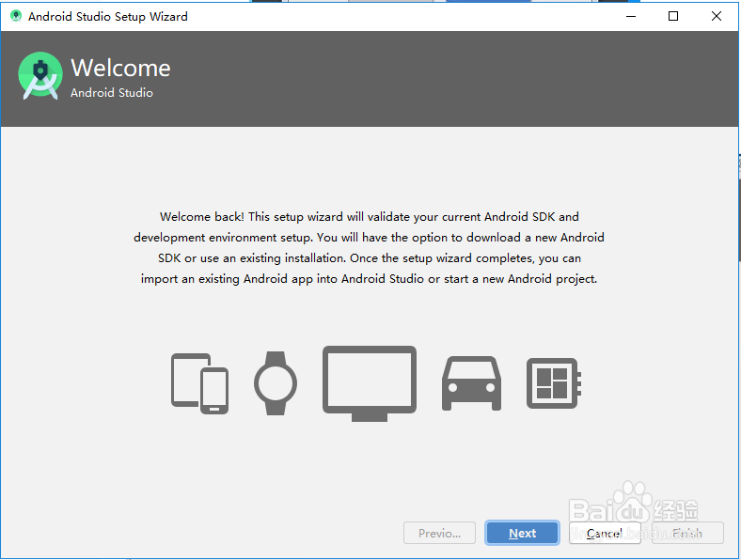
Task: Close the Setup Wizard window
Action: click(717, 16)
